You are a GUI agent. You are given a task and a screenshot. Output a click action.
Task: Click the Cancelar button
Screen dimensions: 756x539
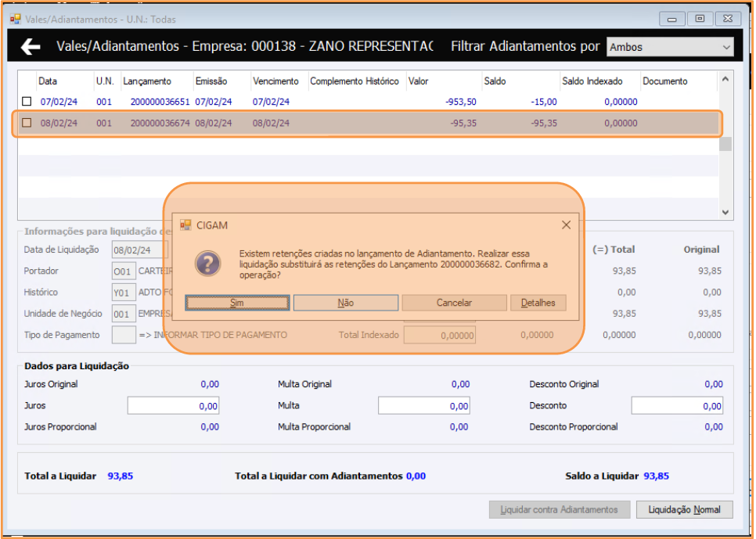click(x=454, y=303)
